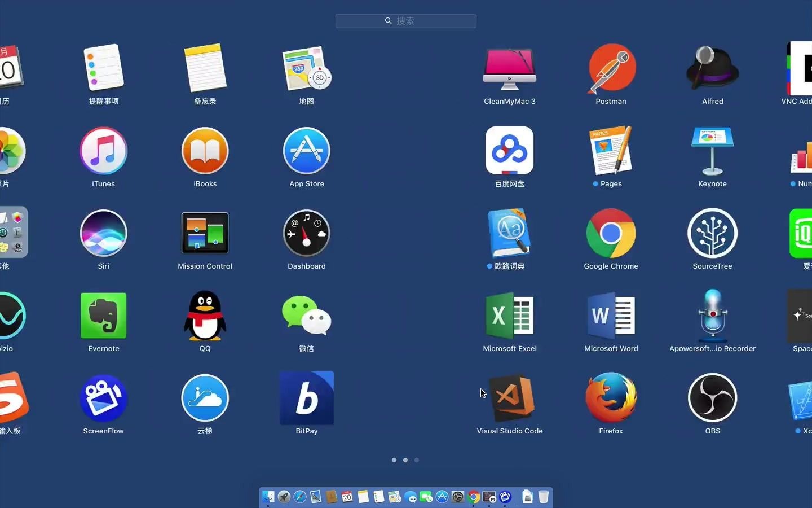Viewport: 812px width, 508px height.
Task: Open Notes (备忘录) in Launchpad grid
Action: click(x=205, y=68)
